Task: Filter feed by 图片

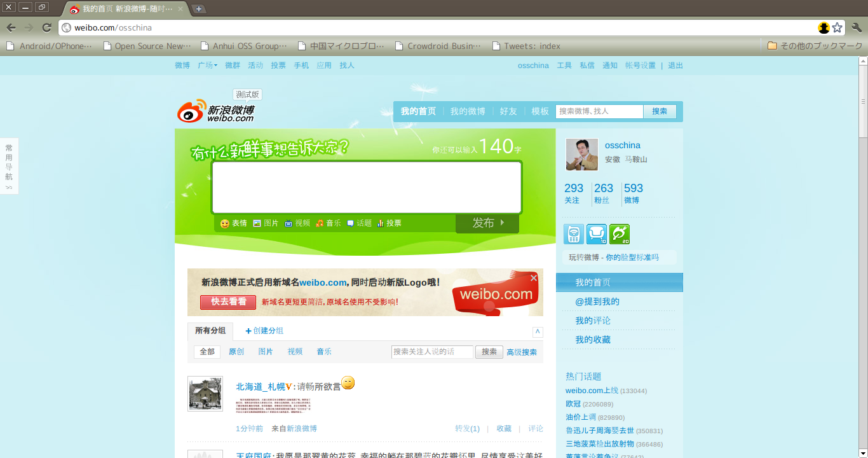Action: point(266,352)
